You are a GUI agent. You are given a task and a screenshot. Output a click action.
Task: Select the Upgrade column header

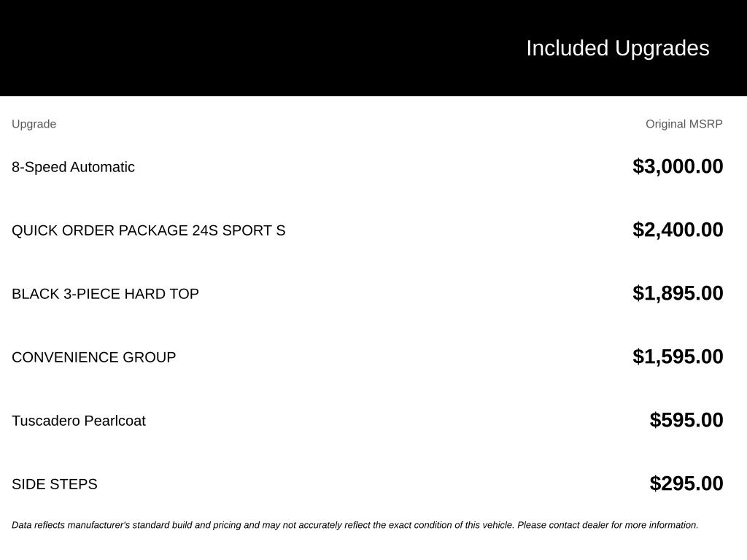34,124
